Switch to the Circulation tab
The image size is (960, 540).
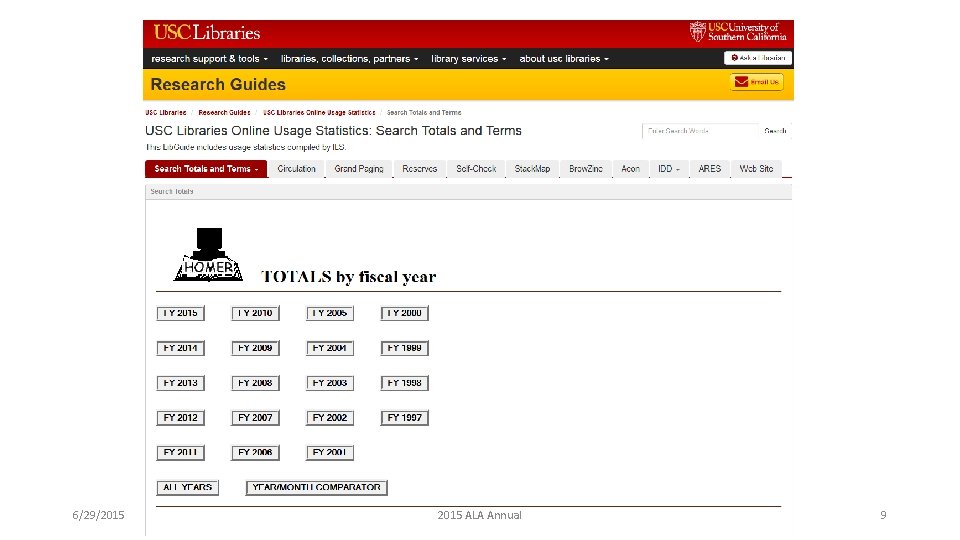[296, 169]
